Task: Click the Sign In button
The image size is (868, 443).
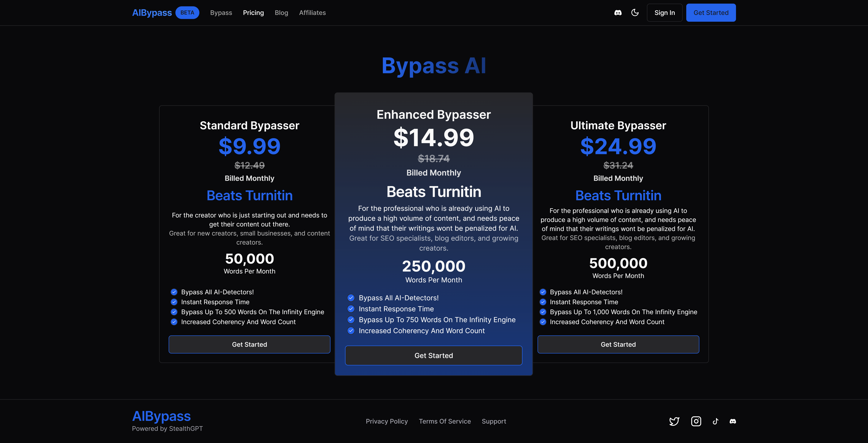Action: [x=664, y=13]
